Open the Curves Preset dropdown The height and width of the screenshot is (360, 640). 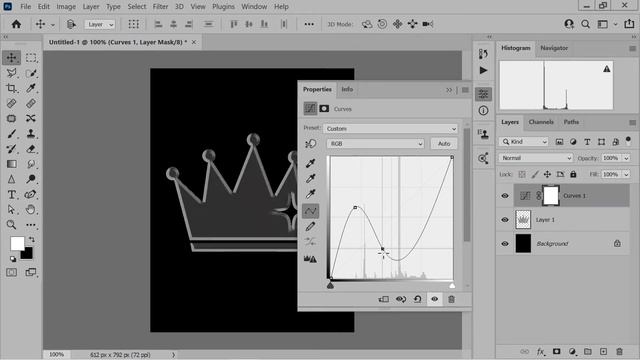pyautogui.click(x=391, y=129)
